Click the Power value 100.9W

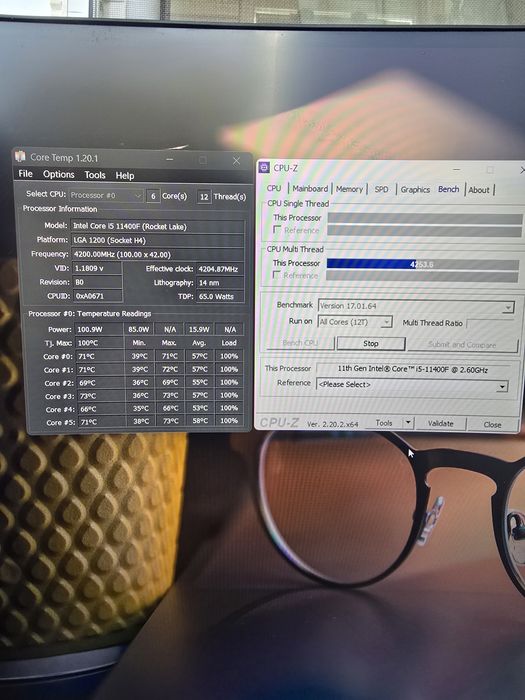click(x=98, y=329)
